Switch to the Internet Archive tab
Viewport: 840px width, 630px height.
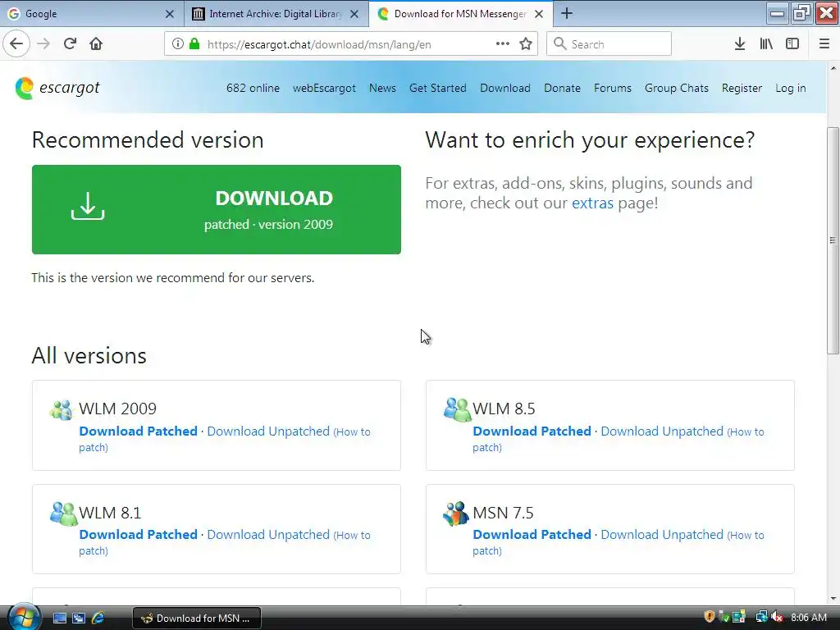tap(276, 14)
